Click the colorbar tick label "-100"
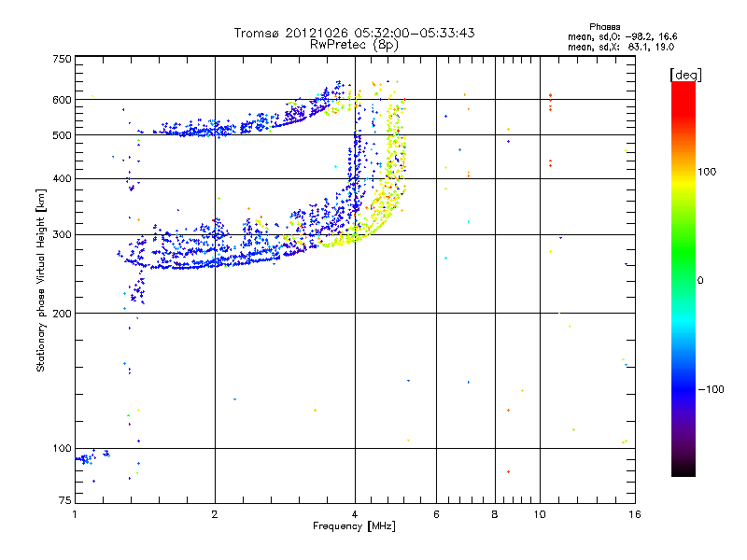This screenshot has height=560, width=747. [711, 389]
